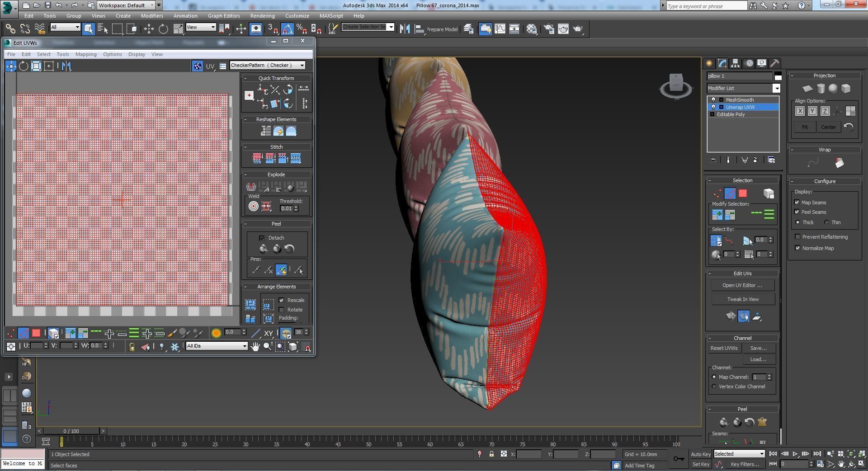Click the Straighten Selection icon in Reshape Elements

point(266,131)
